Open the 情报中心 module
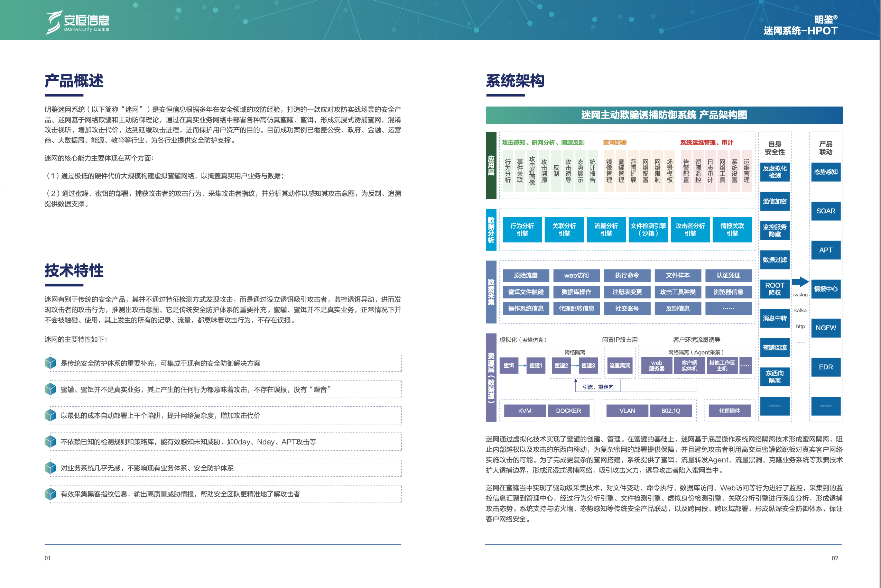This screenshot has height=588, width=881. (826, 289)
